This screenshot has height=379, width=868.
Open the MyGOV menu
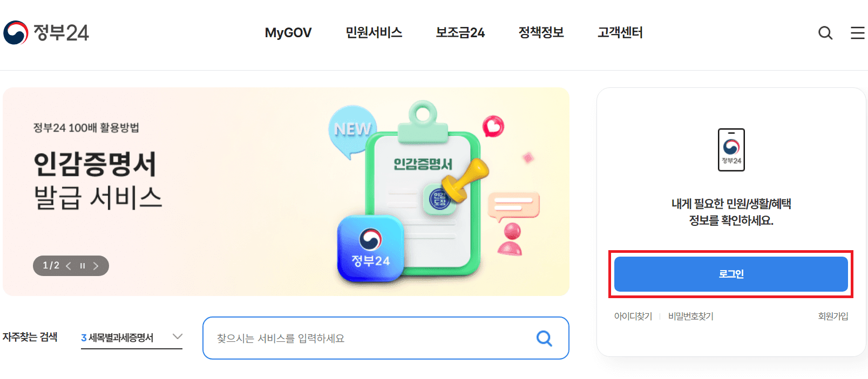click(288, 33)
